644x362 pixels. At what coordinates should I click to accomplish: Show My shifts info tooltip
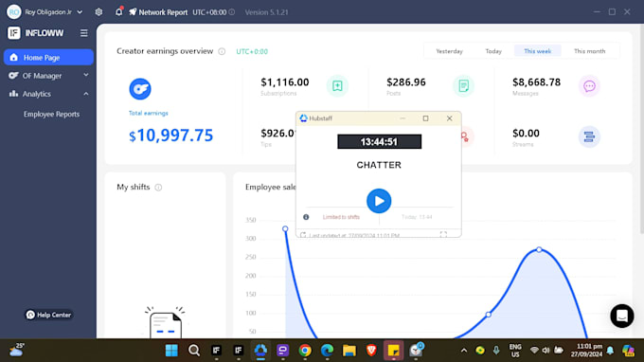[158, 188]
